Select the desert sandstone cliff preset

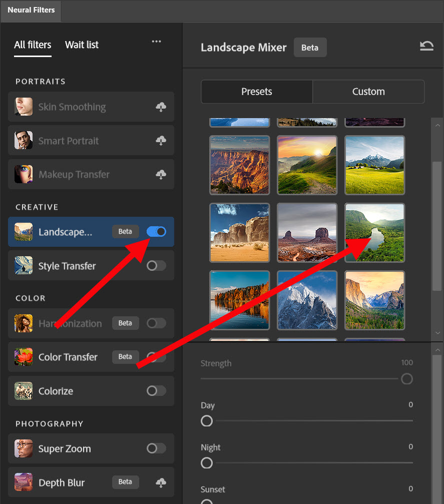point(240,233)
